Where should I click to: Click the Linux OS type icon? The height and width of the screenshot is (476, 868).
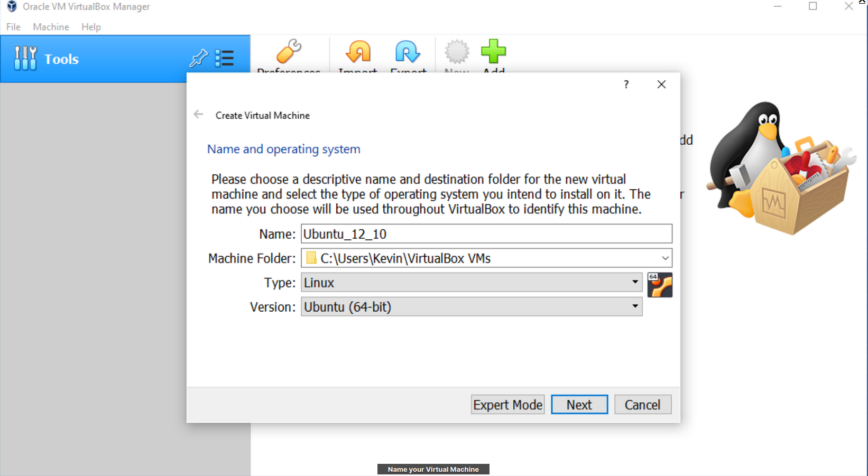coord(660,284)
